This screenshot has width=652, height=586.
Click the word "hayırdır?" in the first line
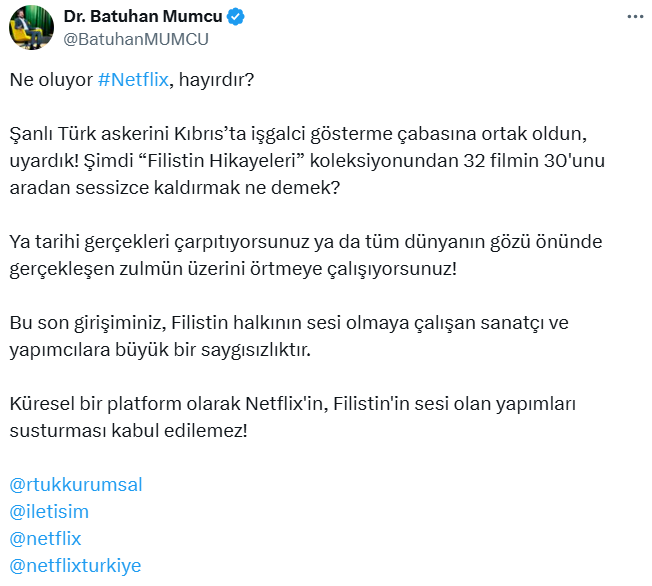(216, 79)
